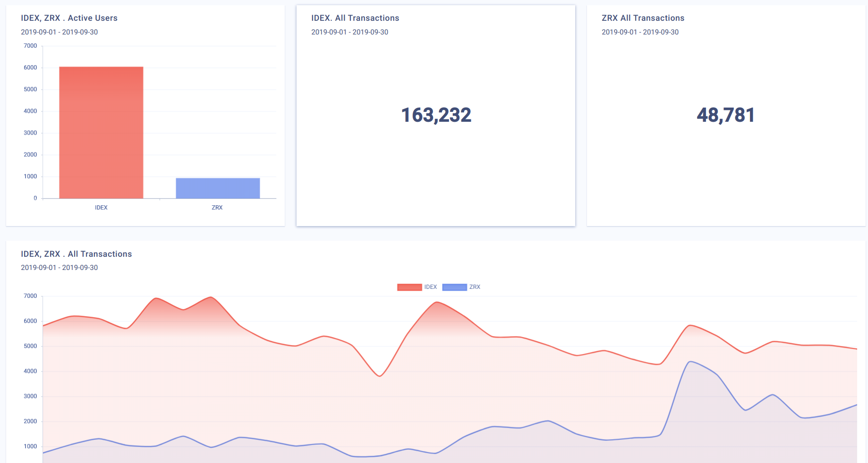The image size is (868, 463).
Task: Click the date range in ZRX transactions card
Action: coord(640,32)
